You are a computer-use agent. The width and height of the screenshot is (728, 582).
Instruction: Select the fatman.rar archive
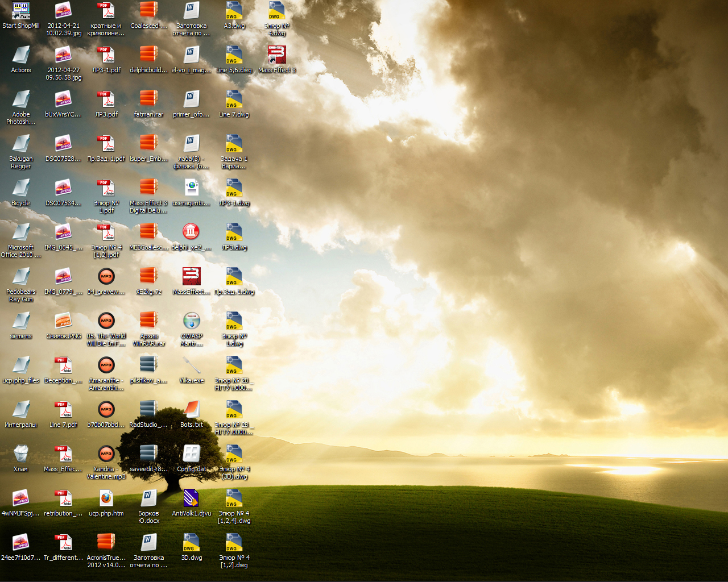pos(149,104)
